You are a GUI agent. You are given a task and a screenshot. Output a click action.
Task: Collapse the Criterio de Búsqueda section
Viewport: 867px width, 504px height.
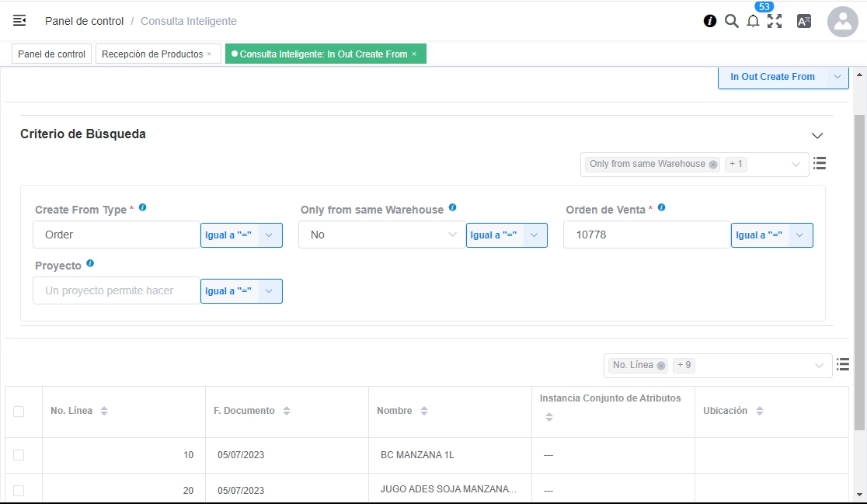point(817,135)
